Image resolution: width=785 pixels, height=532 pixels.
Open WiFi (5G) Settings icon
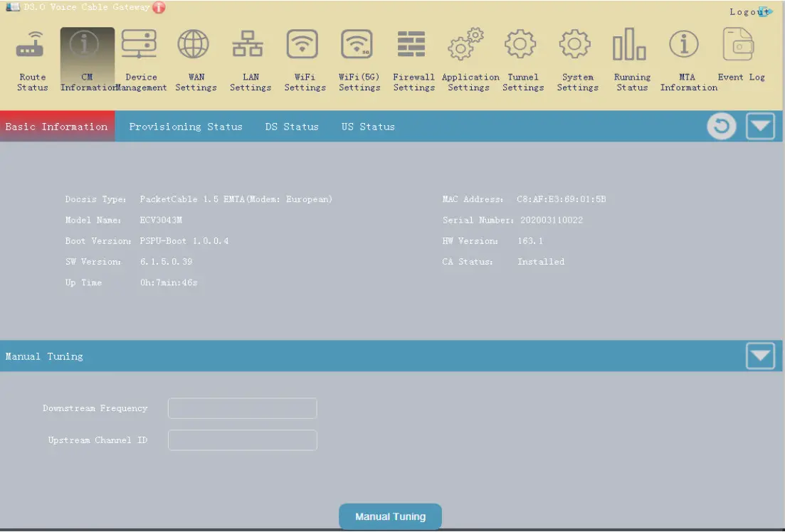[x=357, y=44]
